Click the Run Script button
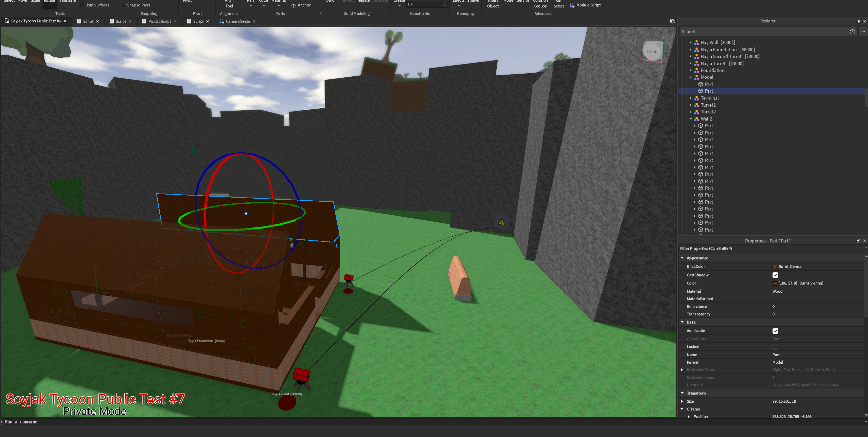The height and width of the screenshot is (437, 868). pos(559,4)
